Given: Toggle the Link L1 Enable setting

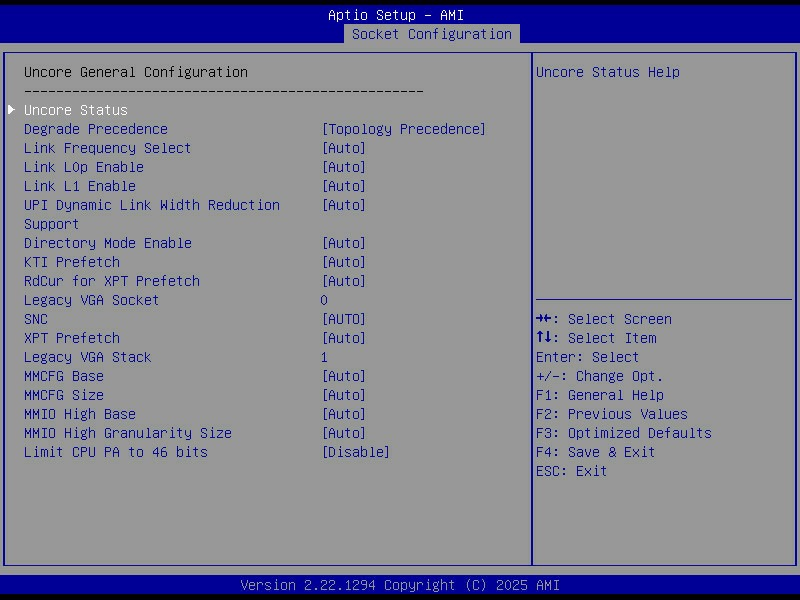Looking at the screenshot, I should tap(343, 186).
